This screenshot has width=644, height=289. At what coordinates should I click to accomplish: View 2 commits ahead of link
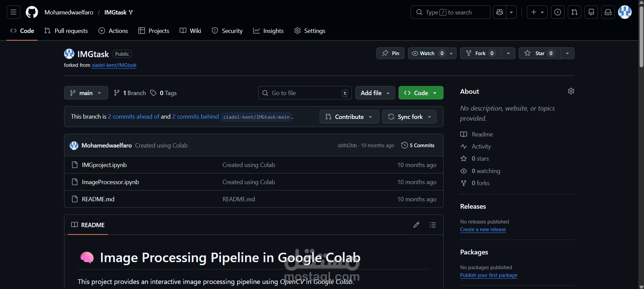pos(134,117)
